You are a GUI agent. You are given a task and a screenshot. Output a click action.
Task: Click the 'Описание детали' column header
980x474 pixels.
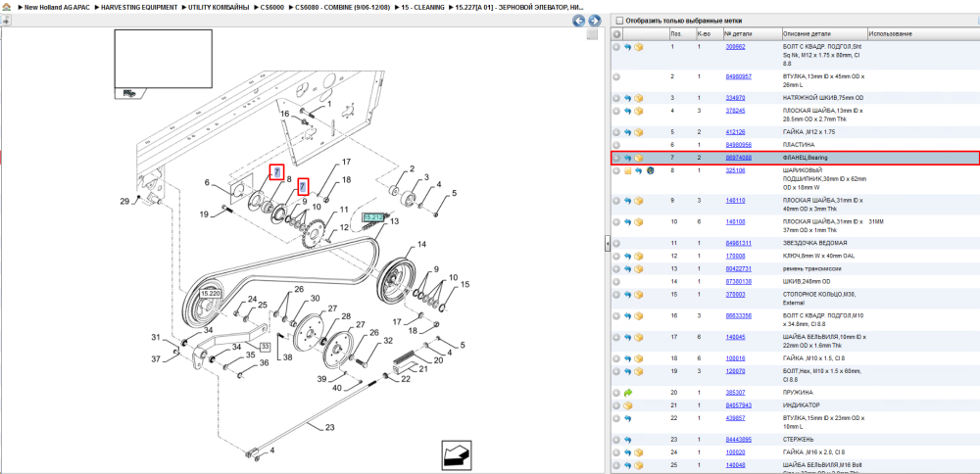pyautogui.click(x=807, y=33)
